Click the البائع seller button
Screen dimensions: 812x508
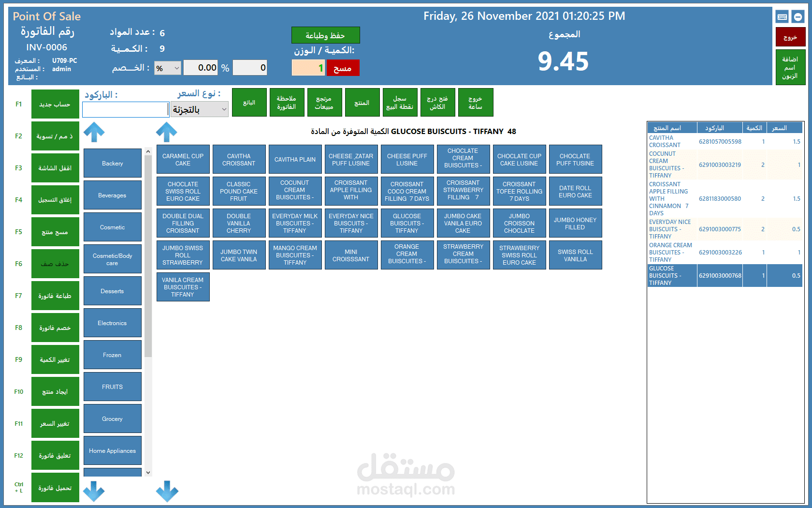249,103
